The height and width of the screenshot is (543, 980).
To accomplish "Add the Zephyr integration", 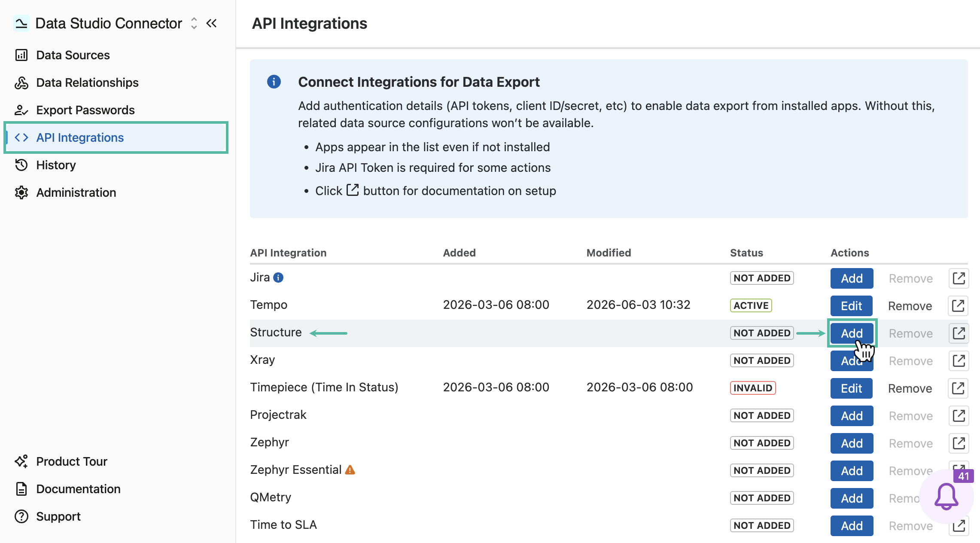I will (852, 443).
